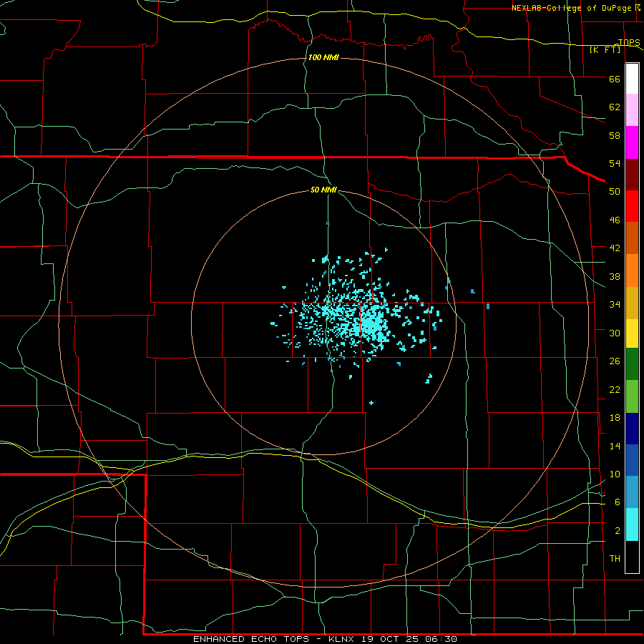The image size is (644, 644).
Task: Select the steel blue legend swatch
Action: [632, 492]
